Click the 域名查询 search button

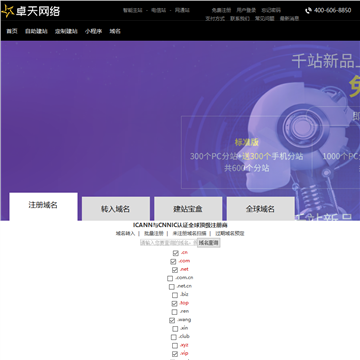point(209,243)
